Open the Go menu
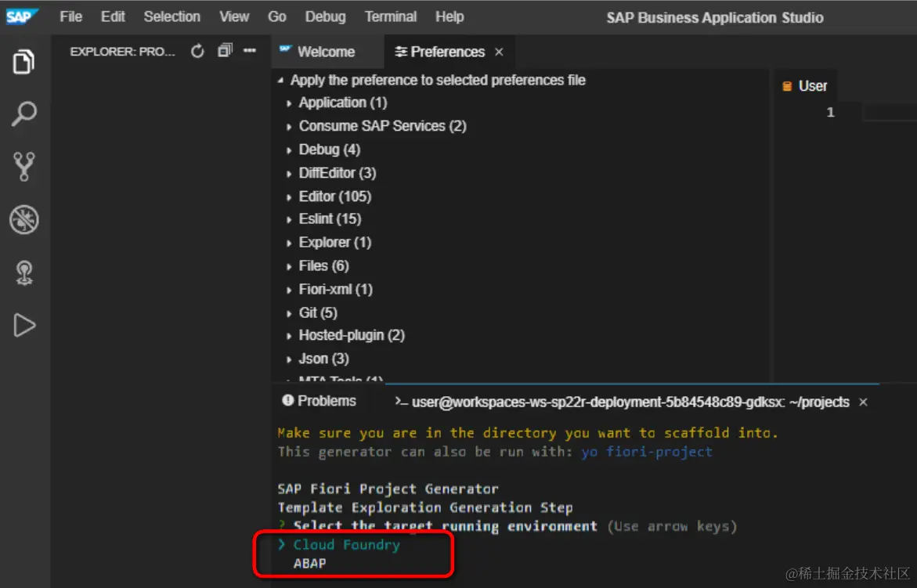The height and width of the screenshot is (588, 917). coord(277,17)
